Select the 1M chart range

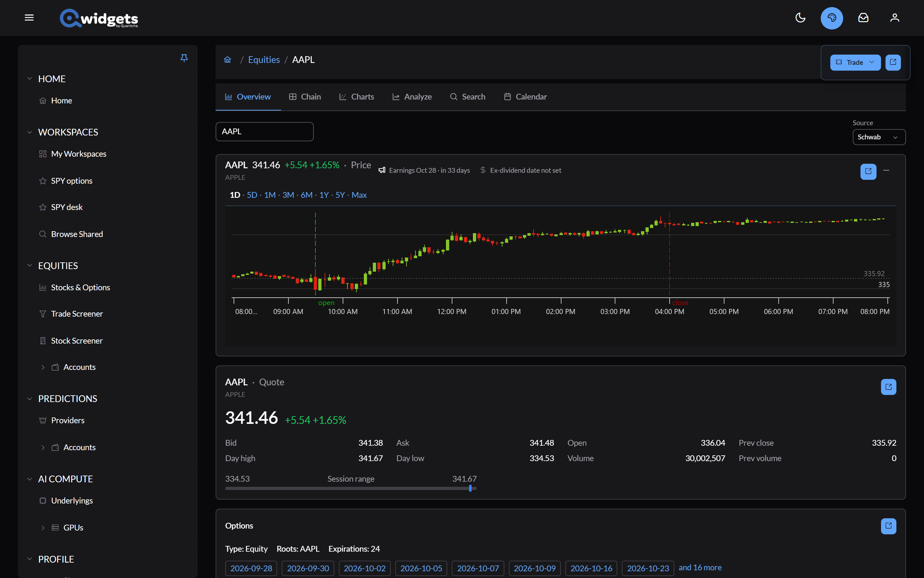click(270, 195)
